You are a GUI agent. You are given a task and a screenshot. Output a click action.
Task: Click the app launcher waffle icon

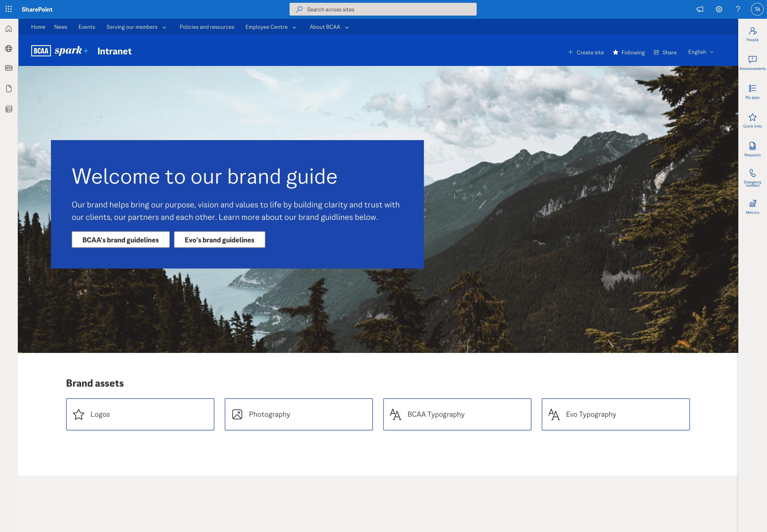click(x=8, y=9)
